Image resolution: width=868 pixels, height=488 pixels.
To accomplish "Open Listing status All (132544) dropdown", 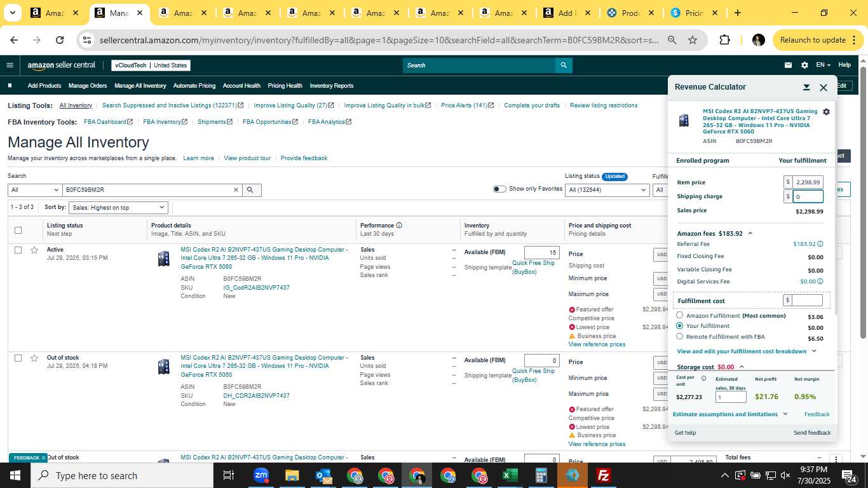I will tap(607, 189).
